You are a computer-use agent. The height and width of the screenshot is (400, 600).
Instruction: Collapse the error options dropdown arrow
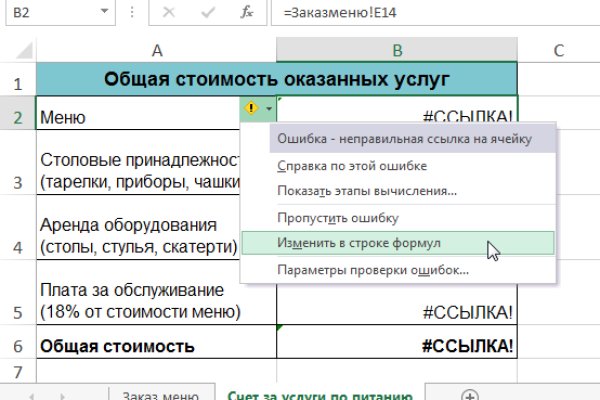(267, 110)
